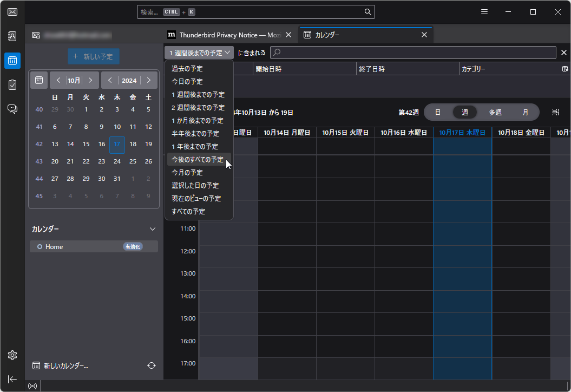The width and height of the screenshot is (571, 392).
Task: Click the 有効化 badge on Home calendar
Action: [133, 247]
